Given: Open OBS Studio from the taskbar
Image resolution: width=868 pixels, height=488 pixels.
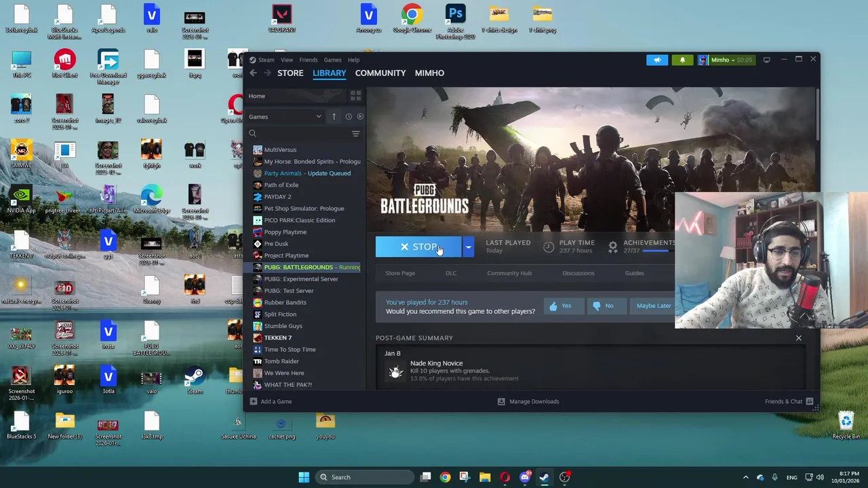Looking at the screenshot, I should point(564,477).
